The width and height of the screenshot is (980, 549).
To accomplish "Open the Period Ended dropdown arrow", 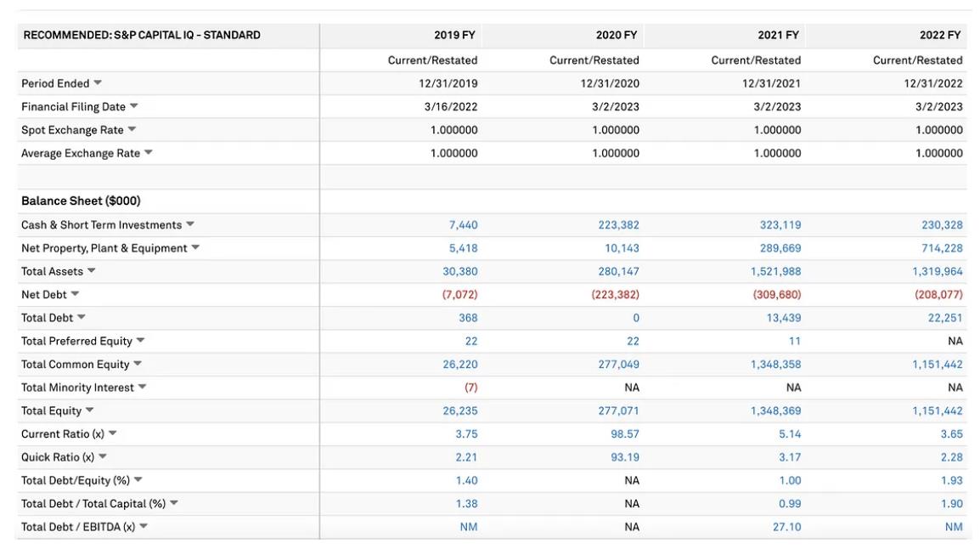I will 98,83.
